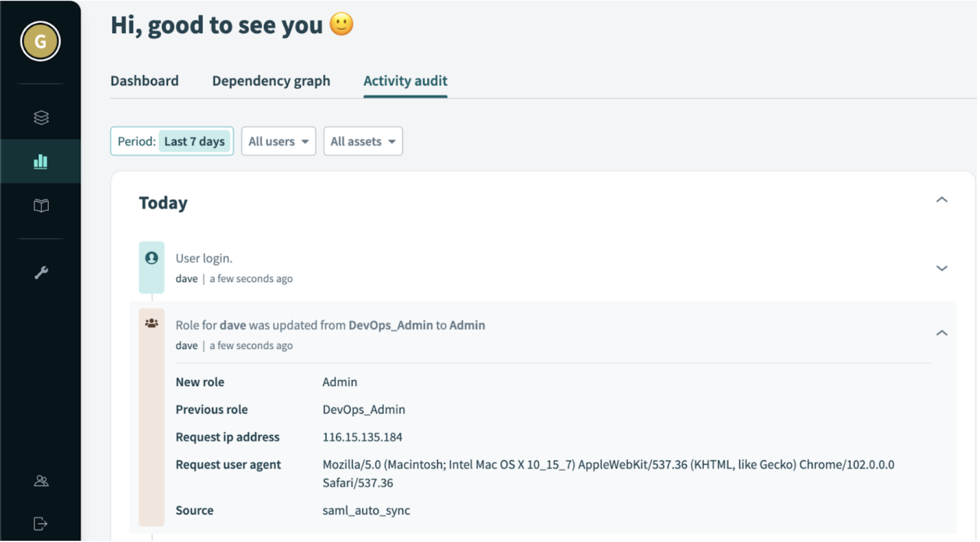Collapse the Today section
980x542 pixels.
941,200
